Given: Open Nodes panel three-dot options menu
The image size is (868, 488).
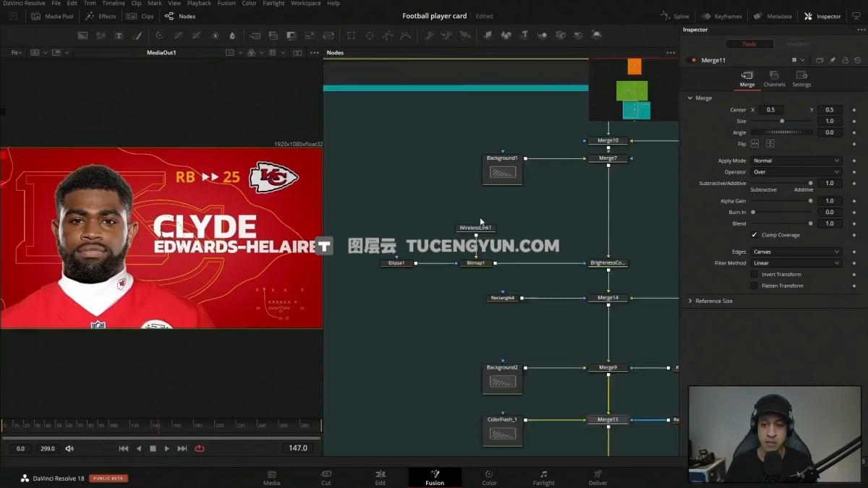Looking at the screenshot, I should [x=671, y=53].
